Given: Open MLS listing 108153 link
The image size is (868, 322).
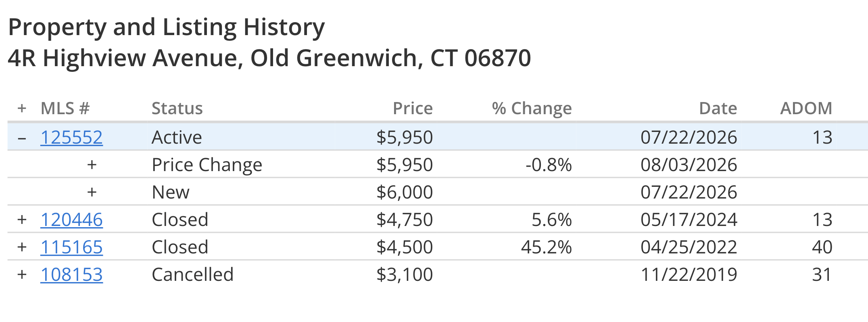Looking at the screenshot, I should point(71,274).
